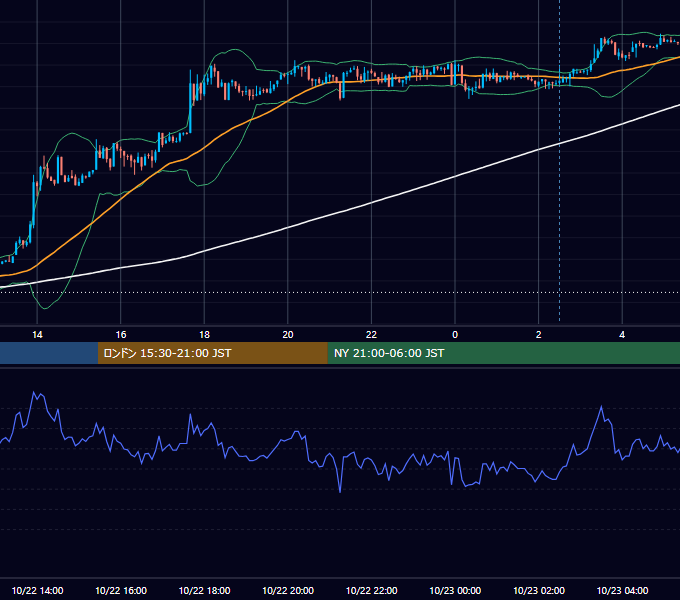Click the 10/22 16:00 date label
Image resolution: width=680 pixels, height=600 pixels.
121,590
